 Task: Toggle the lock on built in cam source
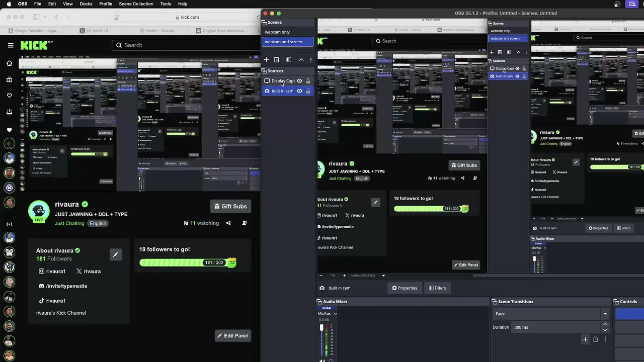tap(308, 91)
